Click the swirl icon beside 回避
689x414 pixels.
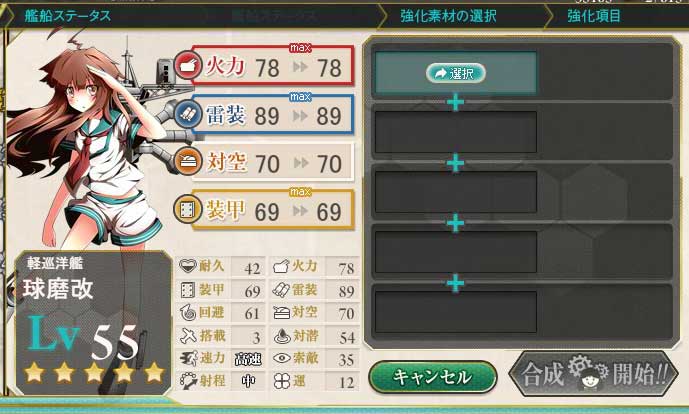(188, 312)
